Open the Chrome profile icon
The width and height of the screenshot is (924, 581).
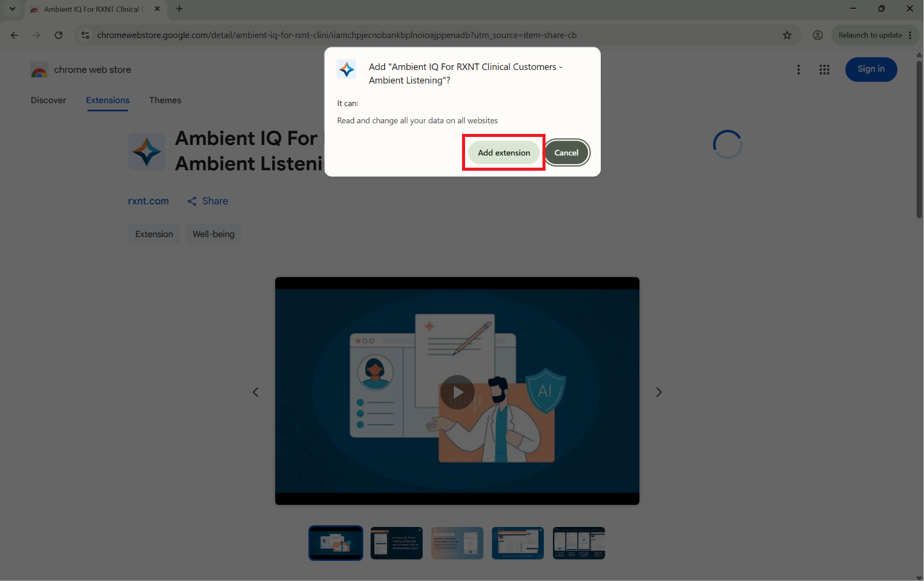pos(818,35)
